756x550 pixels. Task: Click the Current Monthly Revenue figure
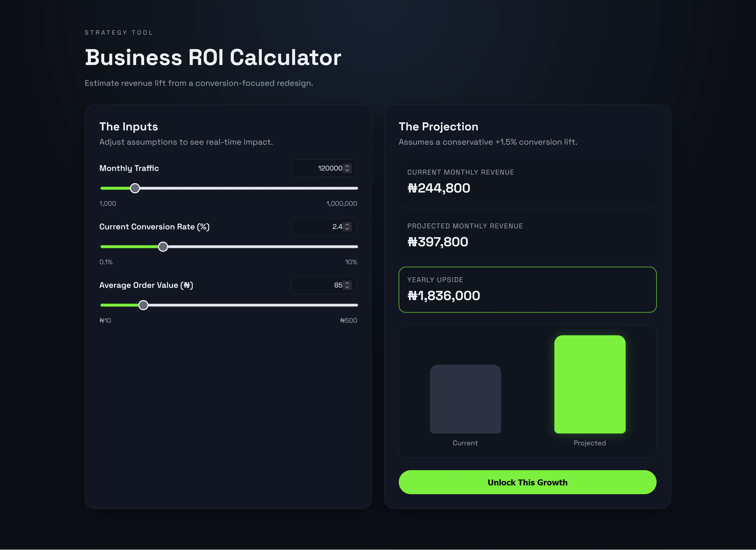point(439,188)
